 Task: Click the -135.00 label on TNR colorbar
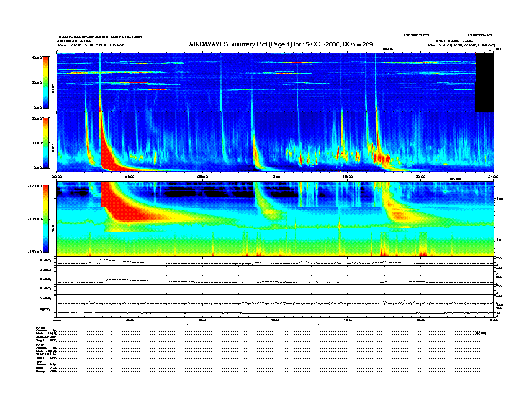pyautogui.click(x=36, y=219)
